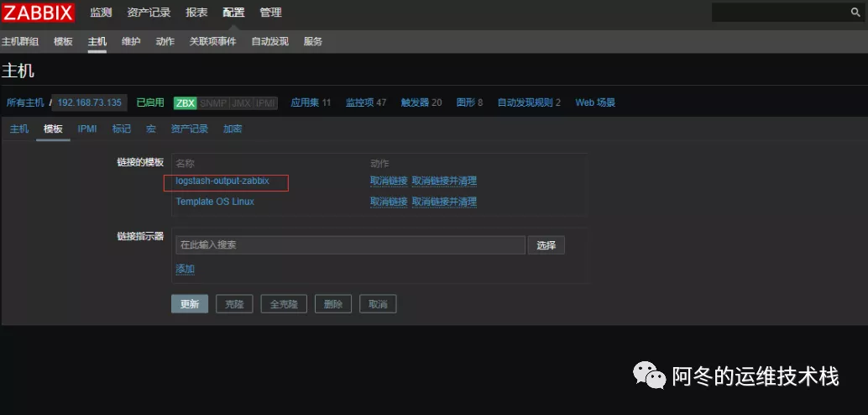Click the 取消 button
The width and height of the screenshot is (868, 415).
(378, 304)
